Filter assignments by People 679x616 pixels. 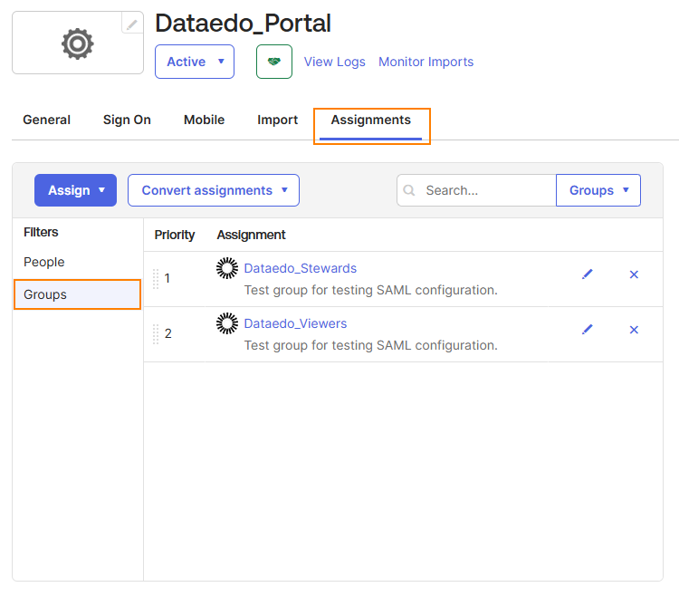point(44,262)
